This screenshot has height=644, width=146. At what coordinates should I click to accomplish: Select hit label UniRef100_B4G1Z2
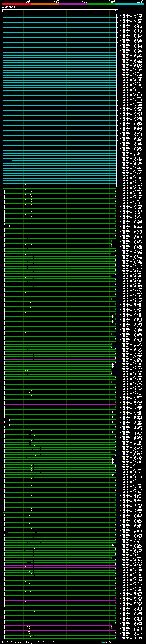click(131, 153)
